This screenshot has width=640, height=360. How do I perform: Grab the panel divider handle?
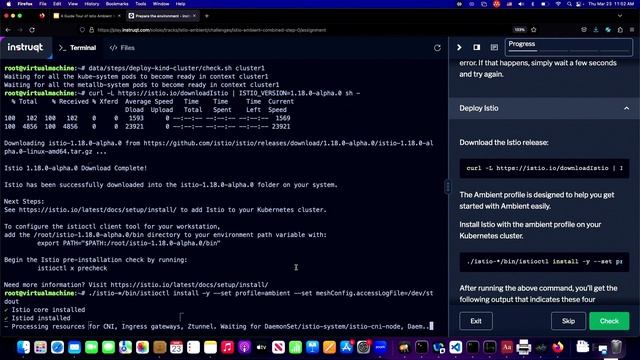(448, 187)
